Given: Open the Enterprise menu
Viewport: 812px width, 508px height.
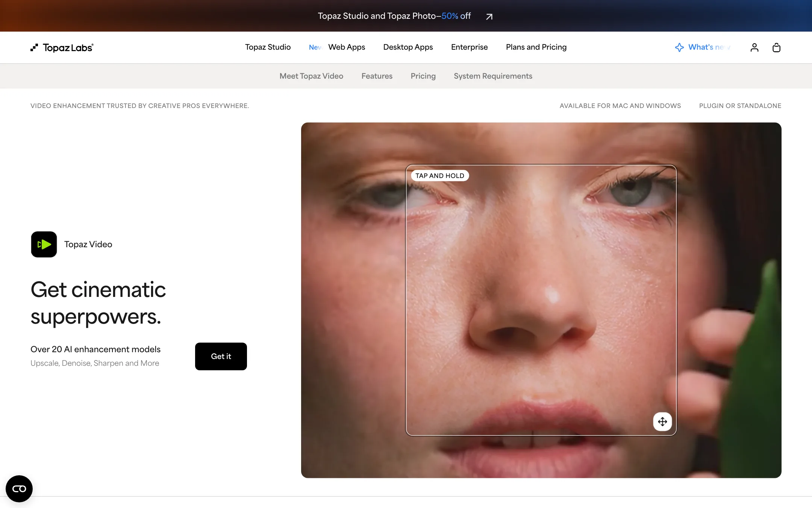Looking at the screenshot, I should [469, 47].
